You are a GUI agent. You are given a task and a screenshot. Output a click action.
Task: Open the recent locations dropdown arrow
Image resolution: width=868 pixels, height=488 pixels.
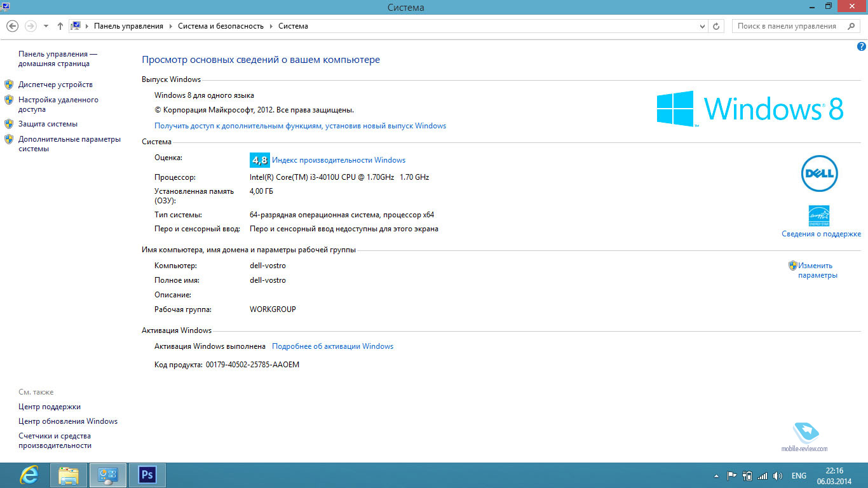click(46, 27)
